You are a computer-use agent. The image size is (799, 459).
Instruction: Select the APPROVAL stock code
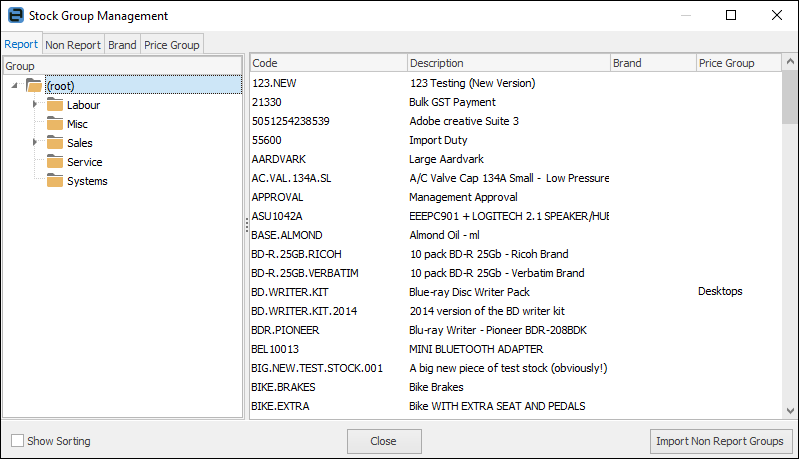(277, 197)
